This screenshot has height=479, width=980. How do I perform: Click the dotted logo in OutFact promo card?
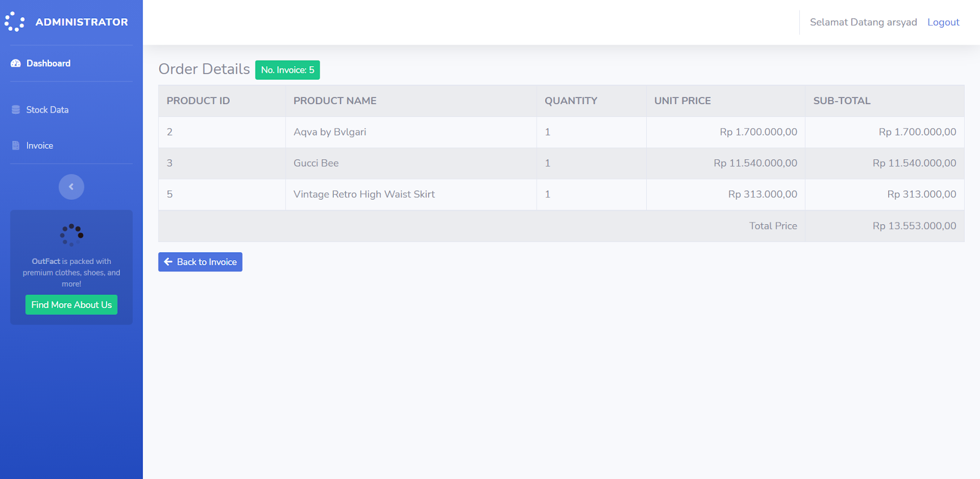coord(72,235)
